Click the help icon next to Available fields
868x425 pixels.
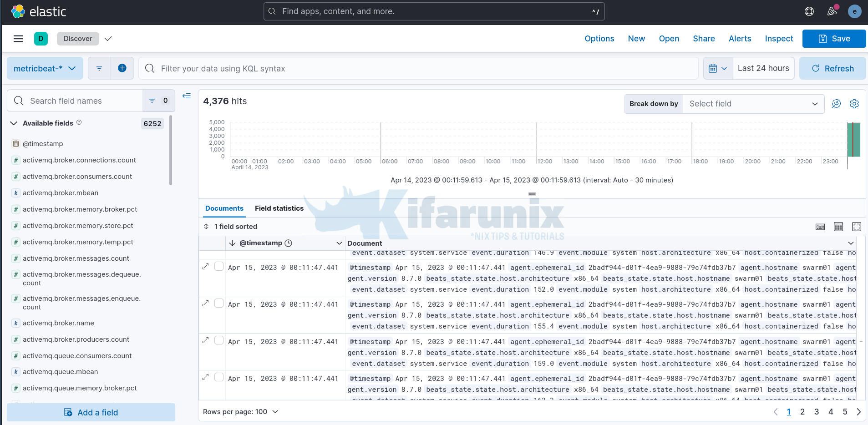79,122
